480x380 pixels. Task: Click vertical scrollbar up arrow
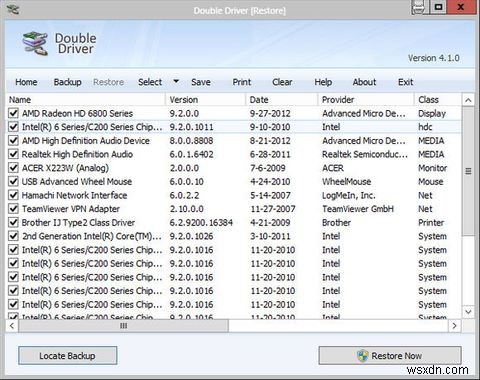pyautogui.click(x=468, y=100)
